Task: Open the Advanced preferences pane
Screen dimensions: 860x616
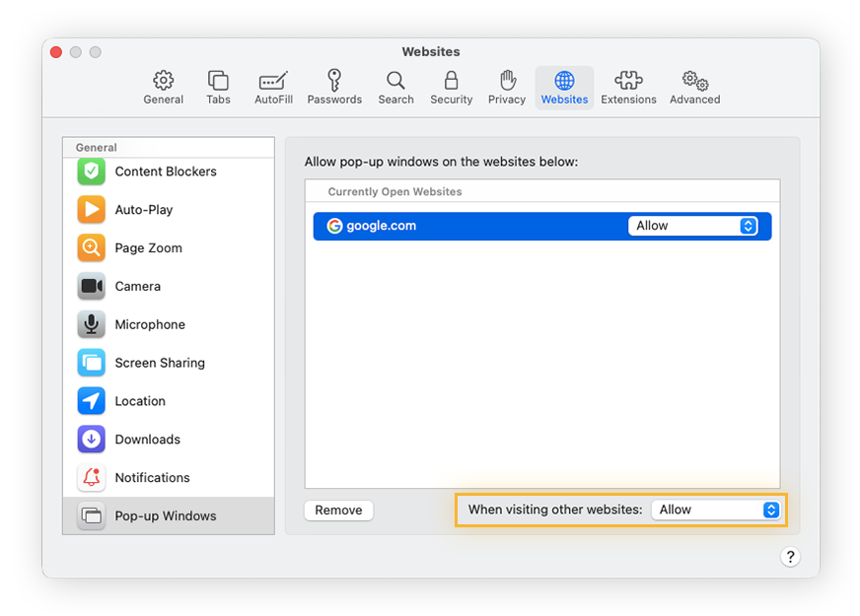Action: click(694, 87)
